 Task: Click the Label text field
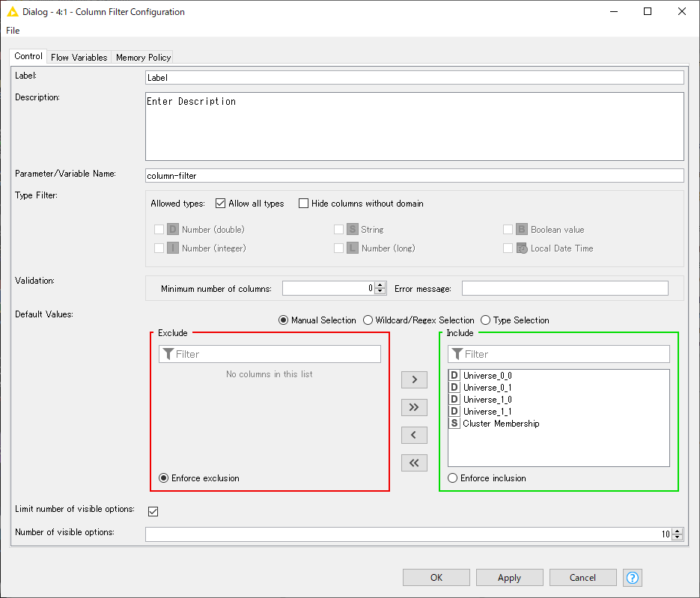[414, 77]
